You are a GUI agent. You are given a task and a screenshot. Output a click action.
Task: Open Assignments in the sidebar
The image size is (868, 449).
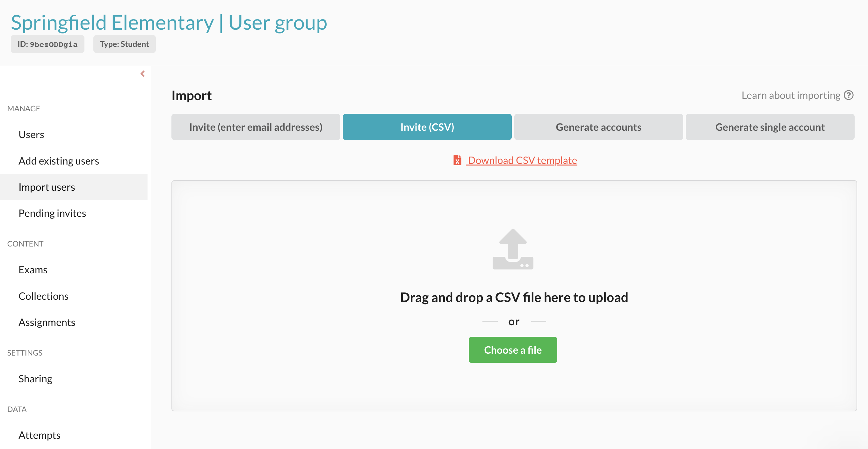click(47, 322)
